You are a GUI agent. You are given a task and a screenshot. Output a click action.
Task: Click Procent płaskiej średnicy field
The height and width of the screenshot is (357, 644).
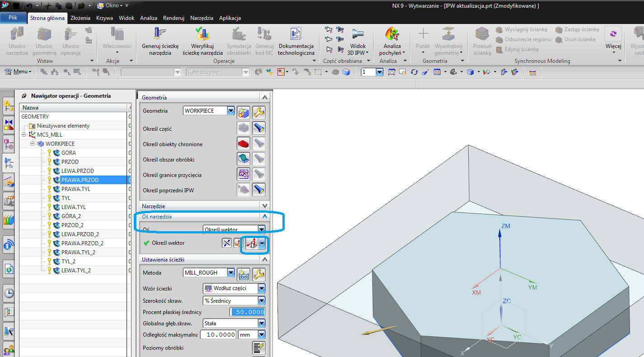(248, 312)
